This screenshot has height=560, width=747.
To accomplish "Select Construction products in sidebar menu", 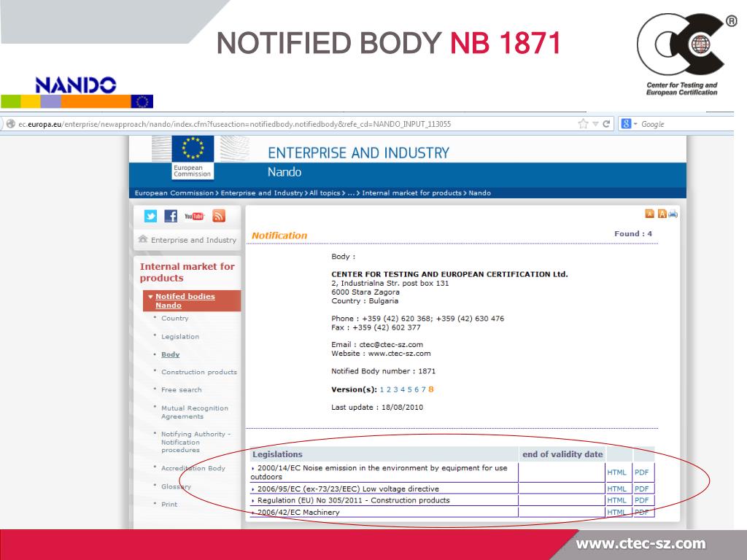I will [x=198, y=372].
